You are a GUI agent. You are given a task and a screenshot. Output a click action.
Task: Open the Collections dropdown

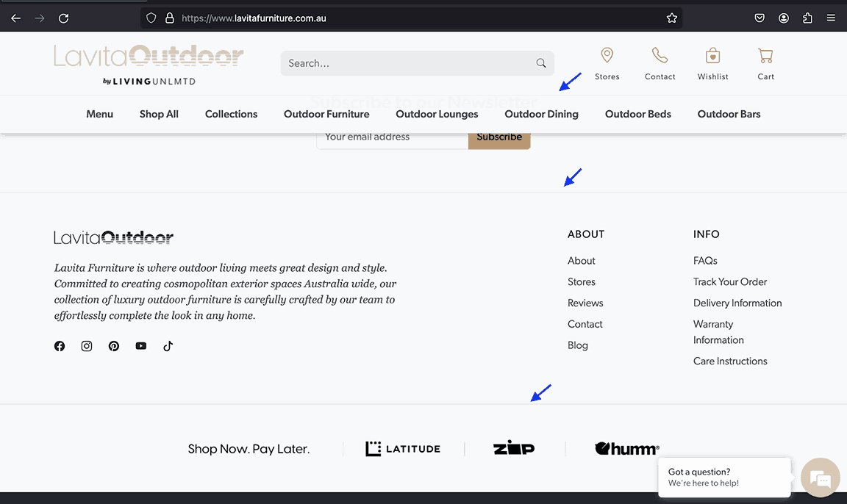click(231, 114)
